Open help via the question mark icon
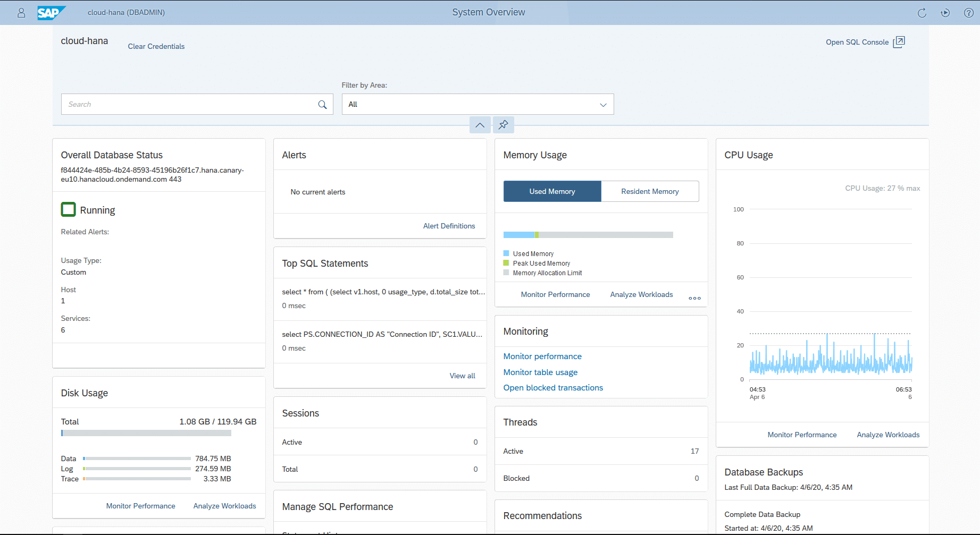 click(968, 13)
